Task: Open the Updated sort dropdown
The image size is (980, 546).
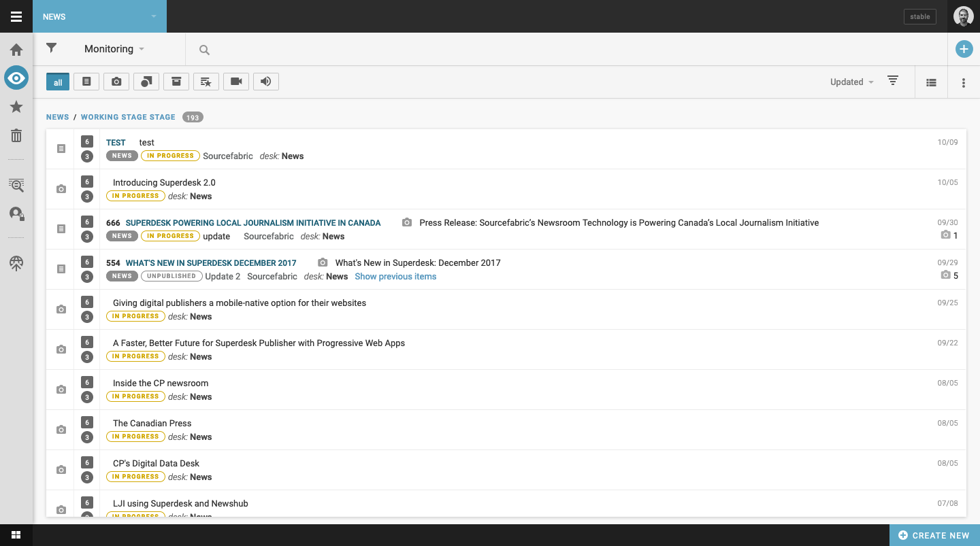Action: coord(851,82)
